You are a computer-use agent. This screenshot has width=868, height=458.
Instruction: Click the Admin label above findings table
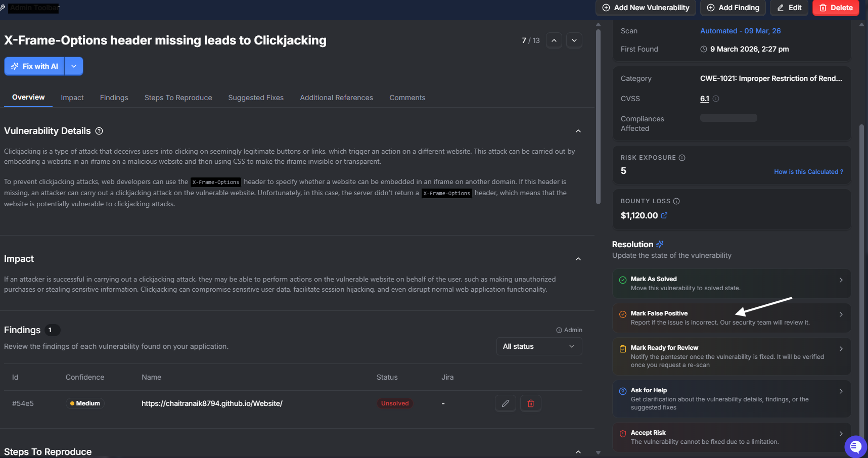(x=569, y=330)
